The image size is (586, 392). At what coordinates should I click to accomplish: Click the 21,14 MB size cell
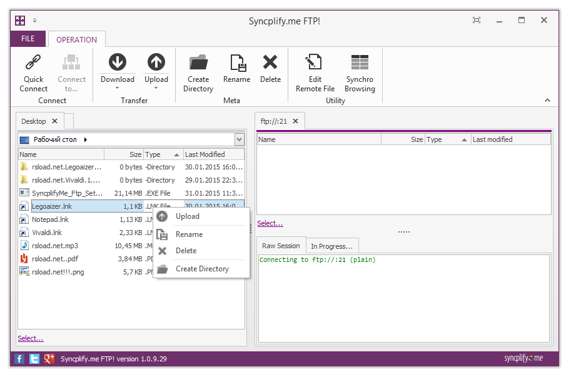click(x=129, y=193)
